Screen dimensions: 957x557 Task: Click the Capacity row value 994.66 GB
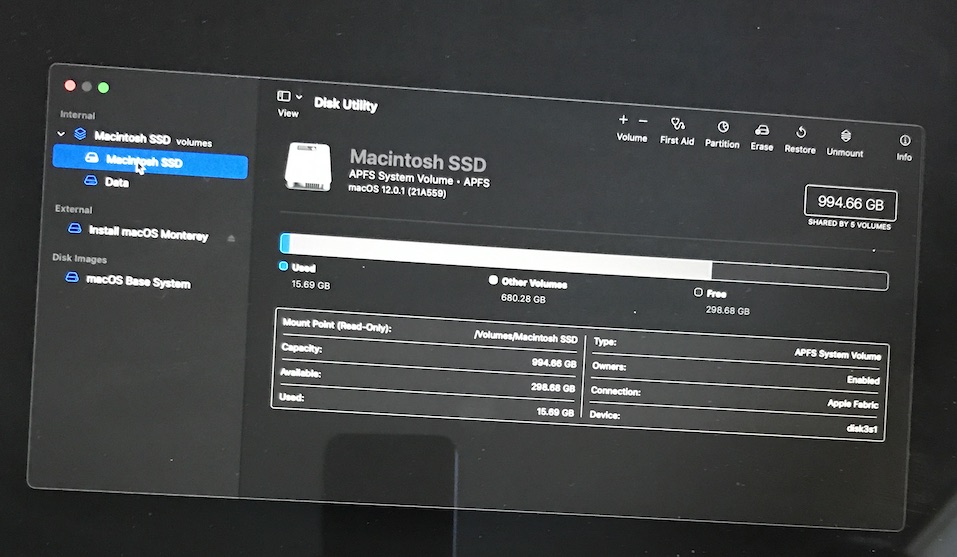tap(554, 363)
